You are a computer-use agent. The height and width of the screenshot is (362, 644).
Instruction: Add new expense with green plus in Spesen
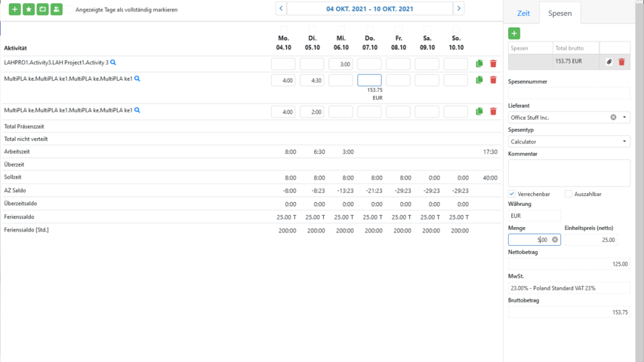click(513, 33)
